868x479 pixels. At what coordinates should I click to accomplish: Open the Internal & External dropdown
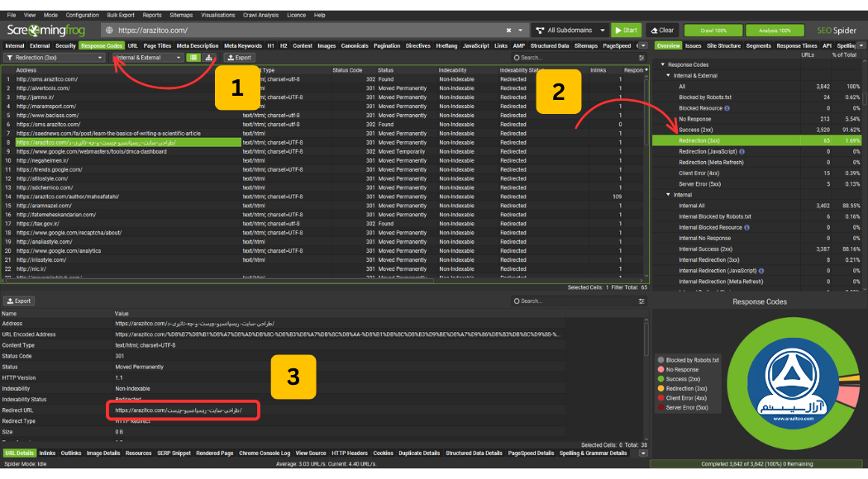pyautogui.click(x=147, y=58)
